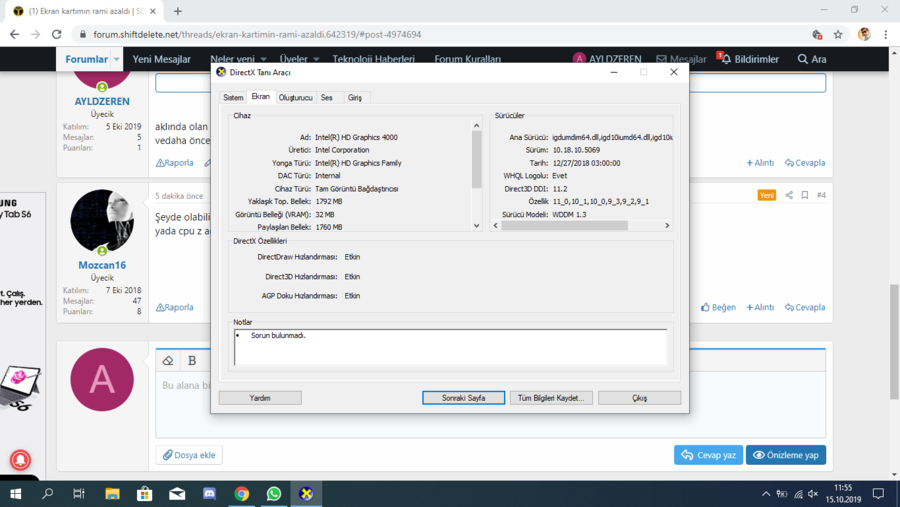
Task: Open the AYLDZEREN username link in post
Action: 102,101
